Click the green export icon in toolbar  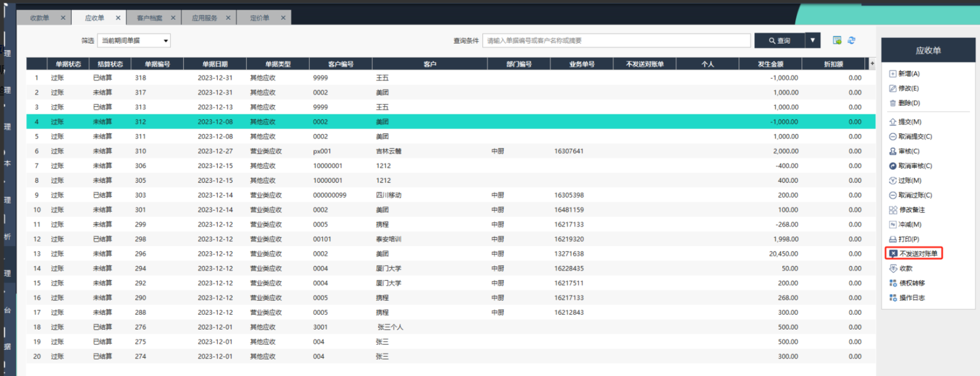point(837,40)
